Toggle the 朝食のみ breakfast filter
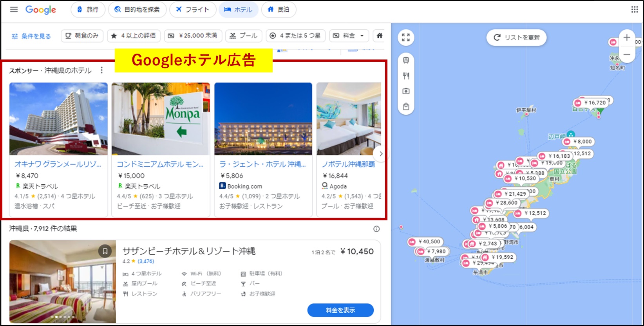This screenshot has height=326, width=644. pyautogui.click(x=82, y=36)
